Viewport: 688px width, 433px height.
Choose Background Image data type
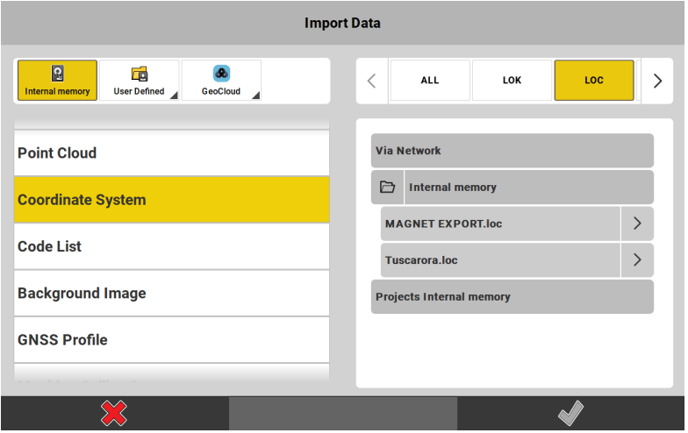[x=171, y=293]
